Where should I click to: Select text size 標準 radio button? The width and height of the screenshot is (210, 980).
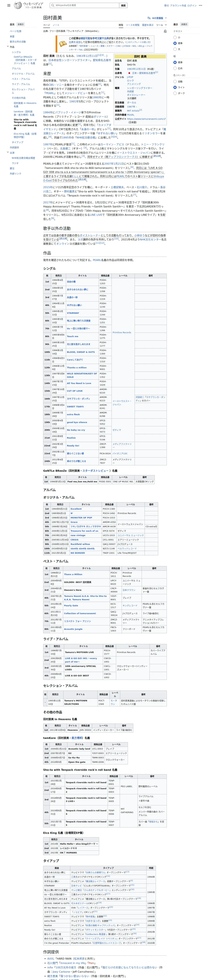(175, 43)
